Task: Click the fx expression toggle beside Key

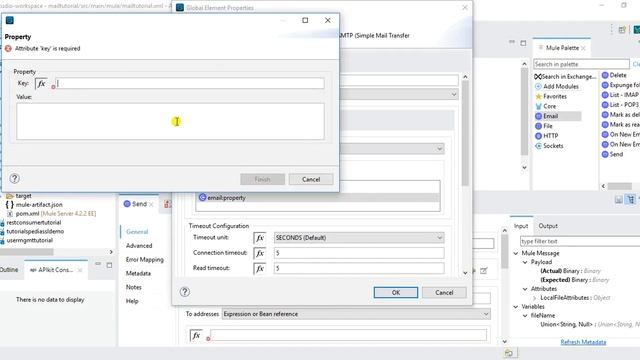Action: (41, 83)
